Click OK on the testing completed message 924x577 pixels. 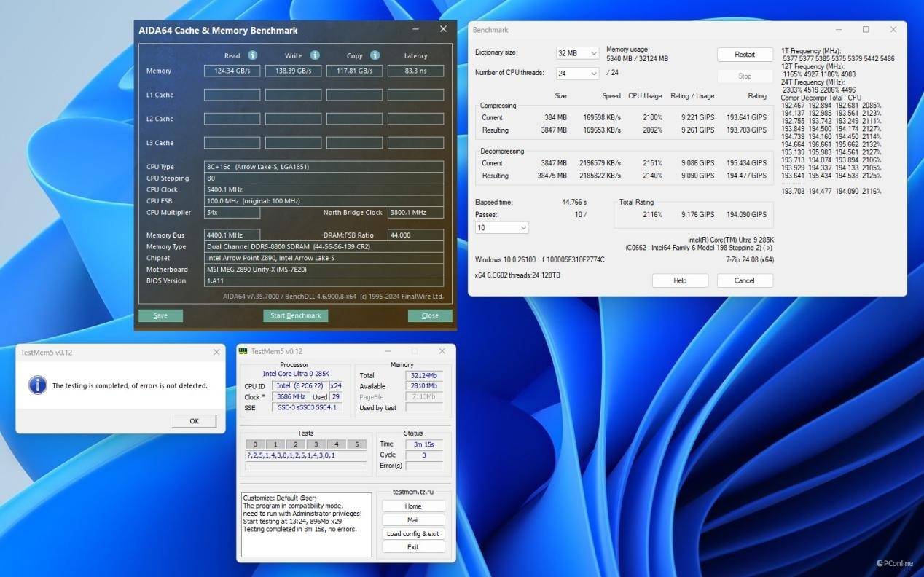click(x=194, y=421)
